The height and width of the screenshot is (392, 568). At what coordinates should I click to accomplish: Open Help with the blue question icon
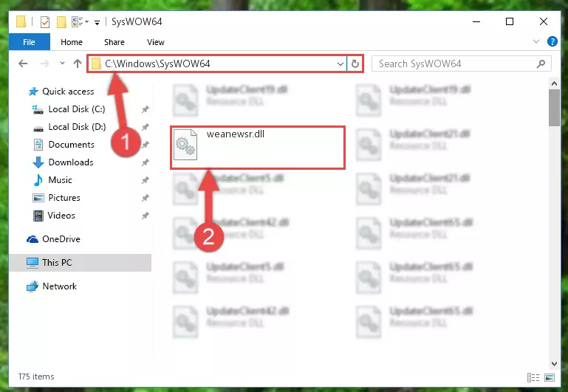pyautogui.click(x=552, y=41)
